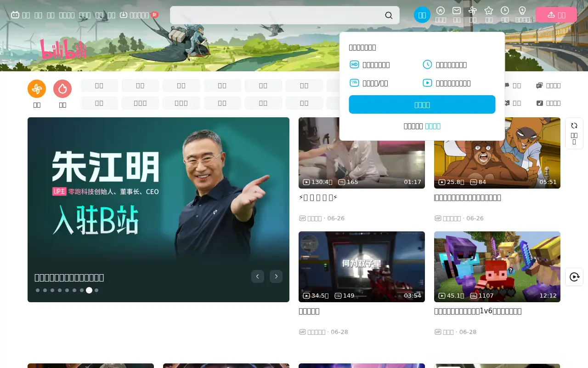Viewport: 588px width, 368px height.
Task: Click the video title with lightning bolt symbols
Action: 318,197
